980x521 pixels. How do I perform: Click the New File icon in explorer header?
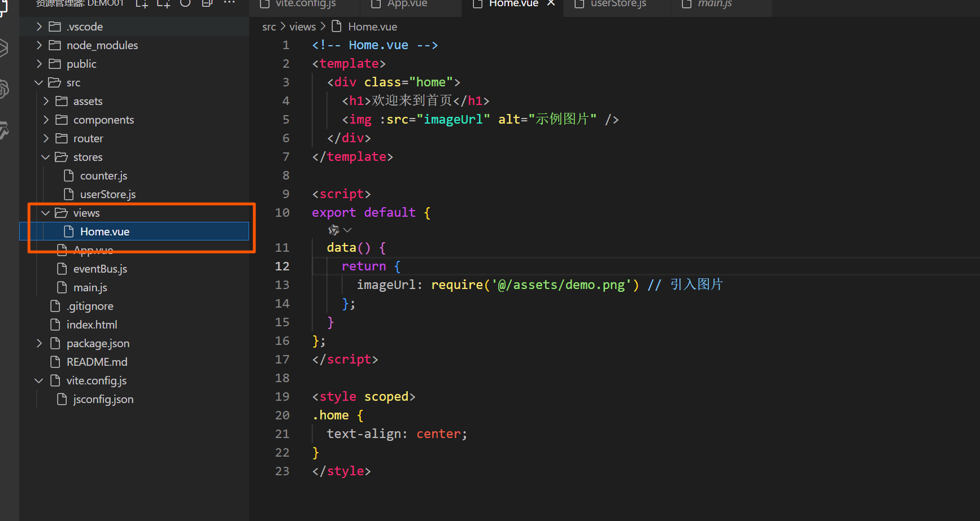pos(142,3)
